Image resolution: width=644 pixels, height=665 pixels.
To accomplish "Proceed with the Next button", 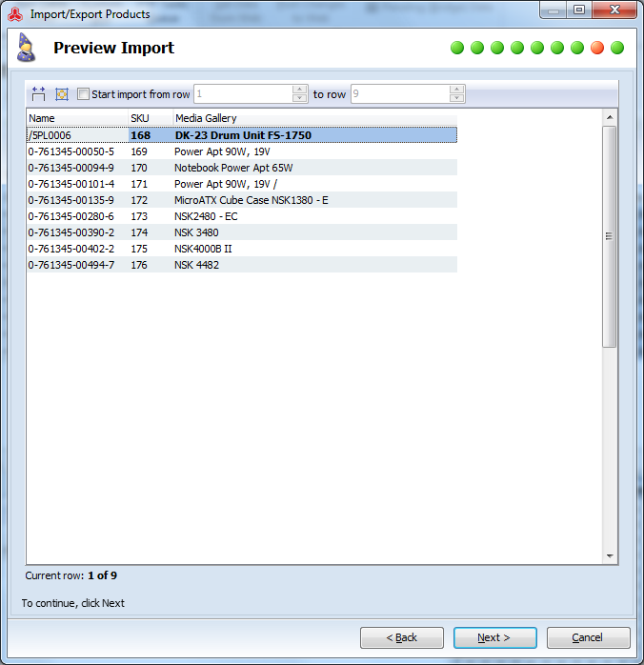I will (495, 637).
